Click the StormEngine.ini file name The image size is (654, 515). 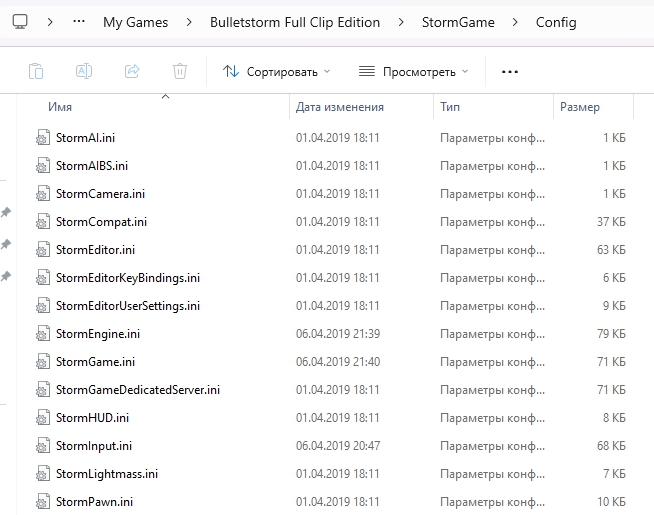(98, 333)
